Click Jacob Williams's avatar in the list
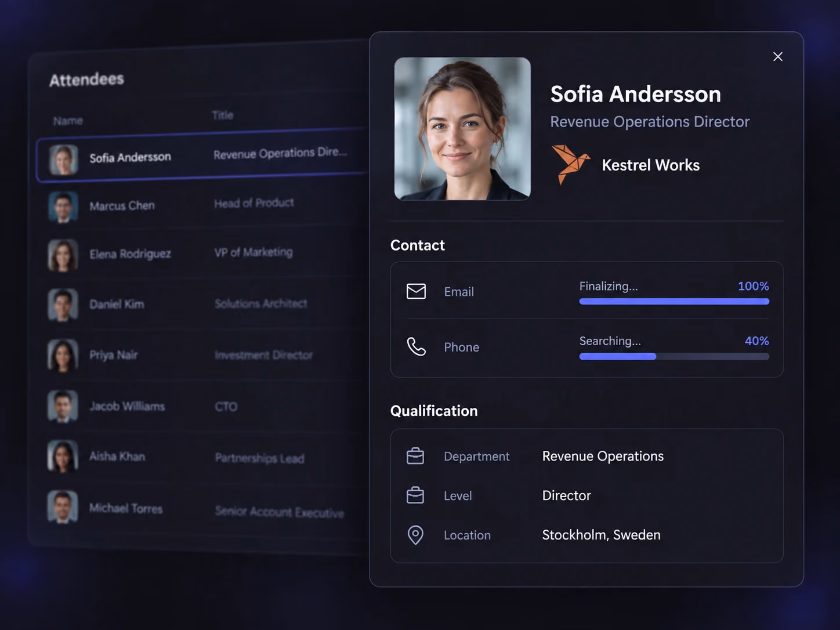 click(x=63, y=406)
